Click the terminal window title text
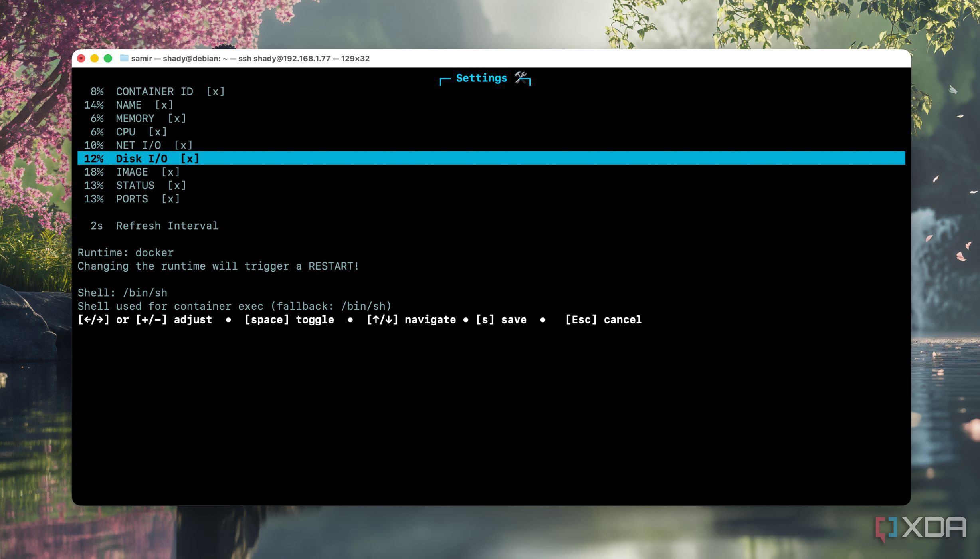The width and height of the screenshot is (980, 559). pos(250,59)
